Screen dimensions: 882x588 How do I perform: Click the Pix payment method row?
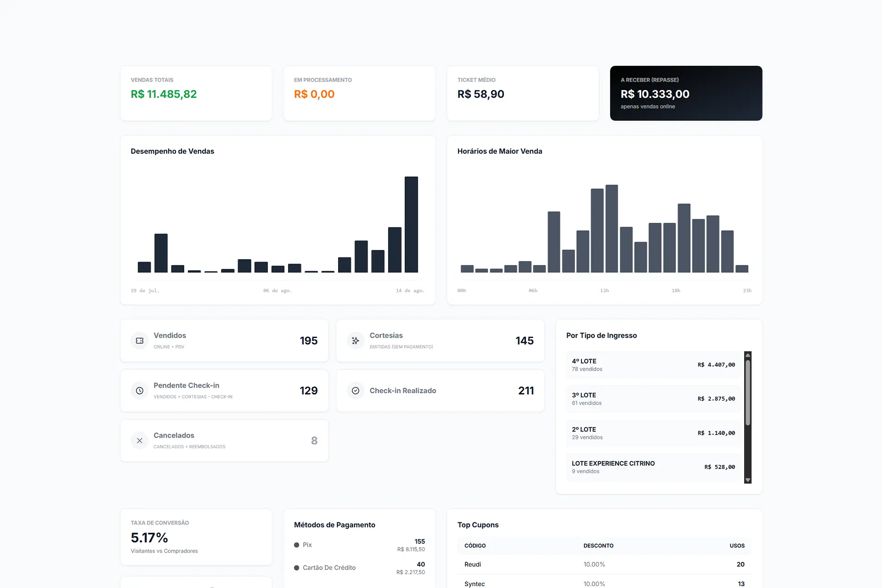(359, 545)
